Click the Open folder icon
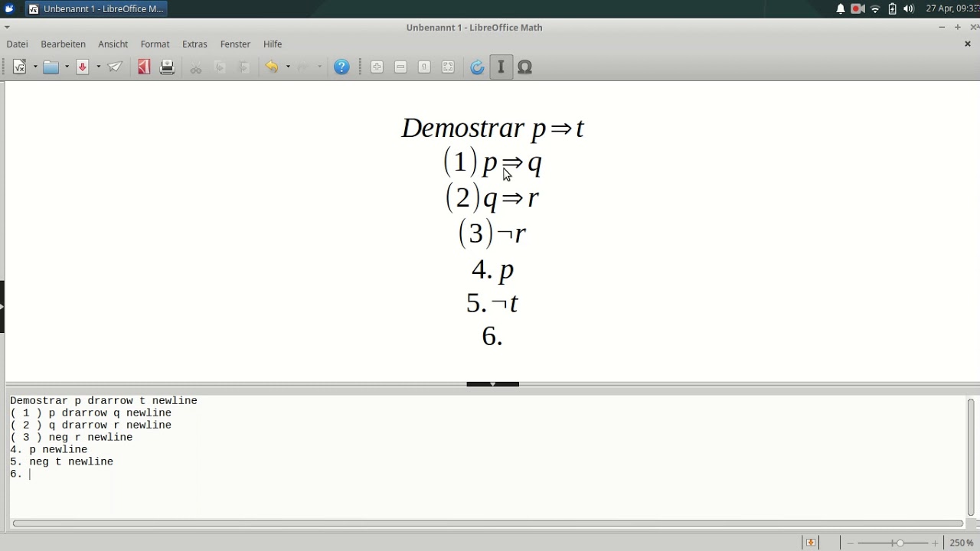This screenshot has height=551, width=980. [x=51, y=67]
